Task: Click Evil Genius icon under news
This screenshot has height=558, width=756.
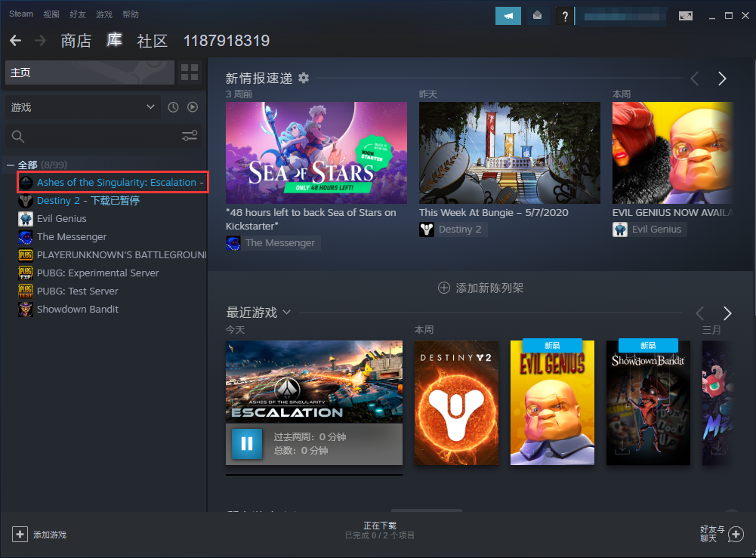Action: coord(620,230)
